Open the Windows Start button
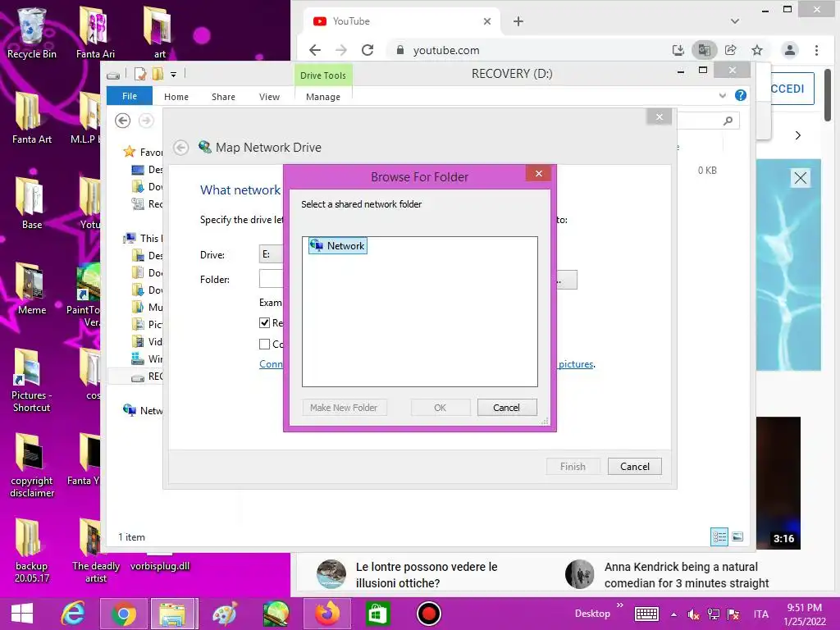Viewport: 840px width, 630px height. click(x=22, y=614)
